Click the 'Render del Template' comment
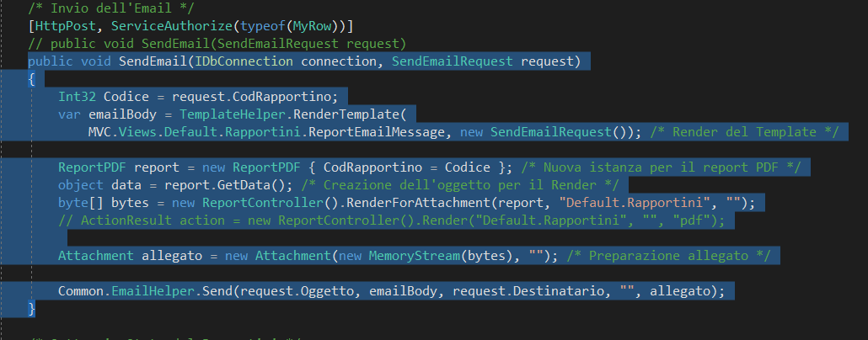This screenshot has height=340, width=868. 745,132
